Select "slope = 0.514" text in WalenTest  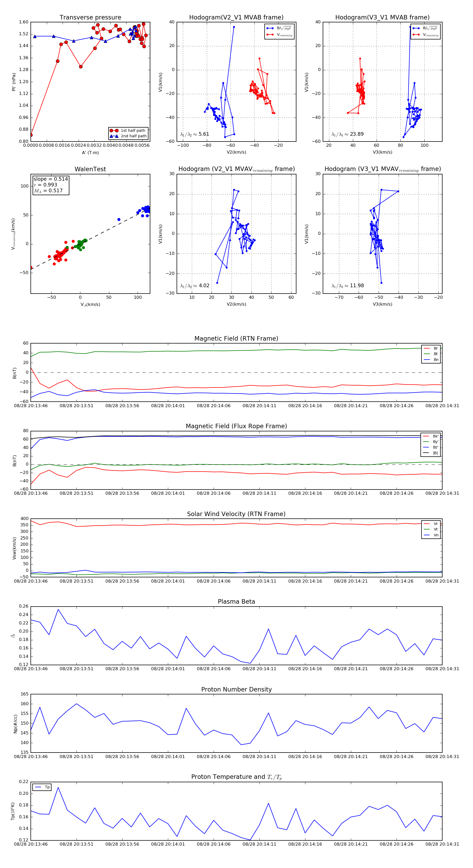[x=50, y=179]
